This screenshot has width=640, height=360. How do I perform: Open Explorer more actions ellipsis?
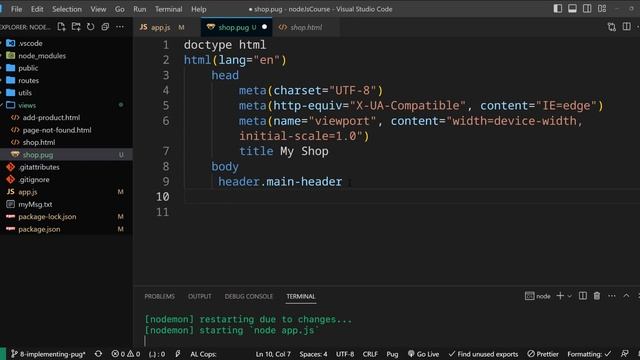click(x=120, y=27)
